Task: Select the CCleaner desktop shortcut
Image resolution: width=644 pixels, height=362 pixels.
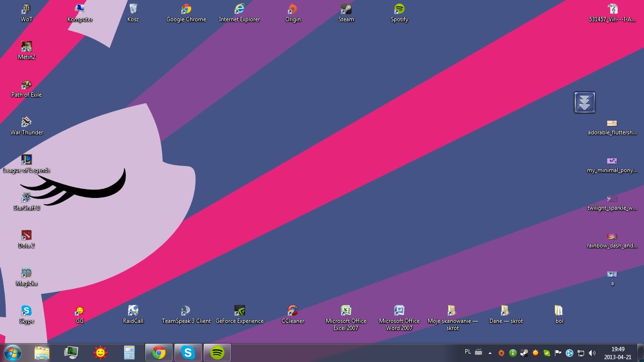Action: (293, 315)
